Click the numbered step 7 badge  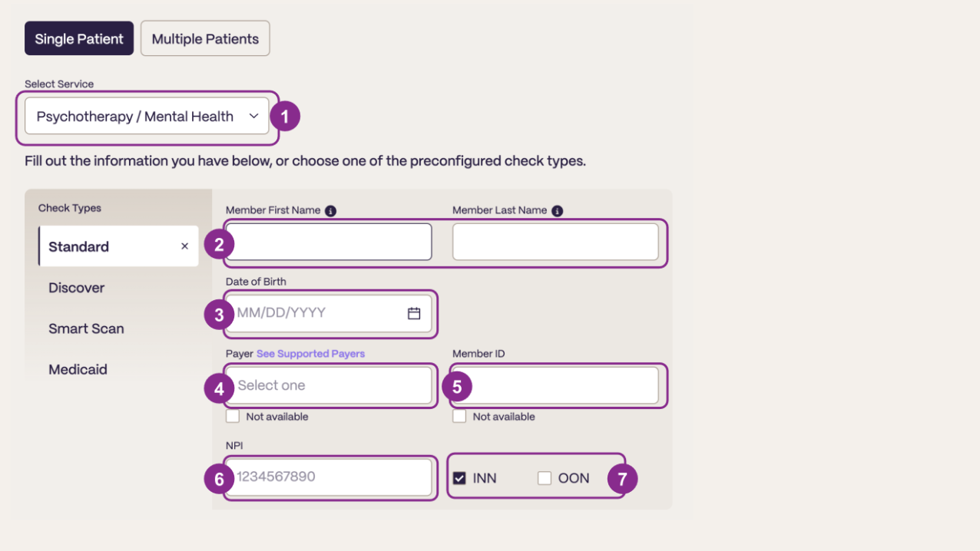pyautogui.click(x=622, y=479)
